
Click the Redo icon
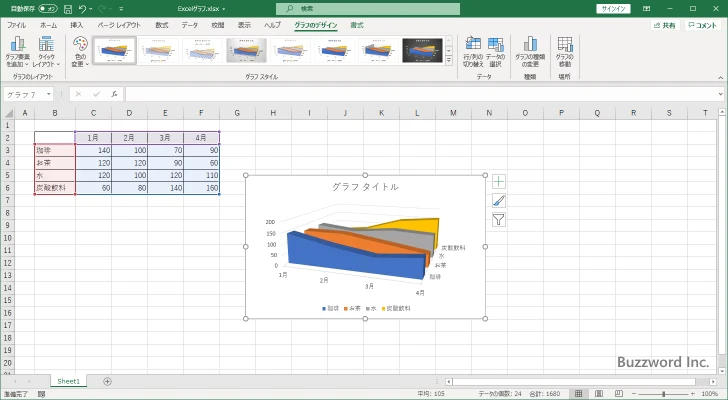point(103,9)
